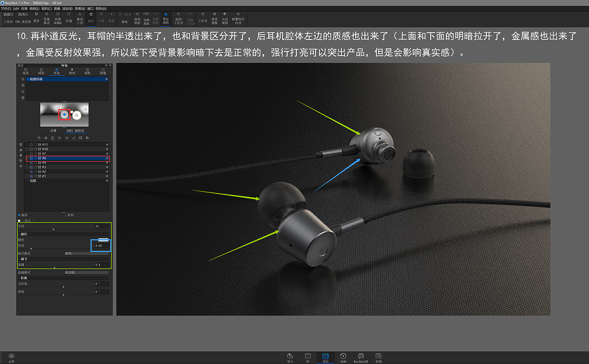Screen dimensions: 589x364
Task: Click the 暂停 (pause) toolbar icon
Action: (x=36, y=17)
